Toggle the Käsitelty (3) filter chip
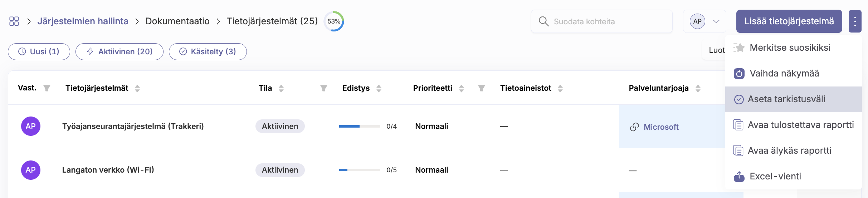This screenshot has width=868, height=198. pos(208,51)
